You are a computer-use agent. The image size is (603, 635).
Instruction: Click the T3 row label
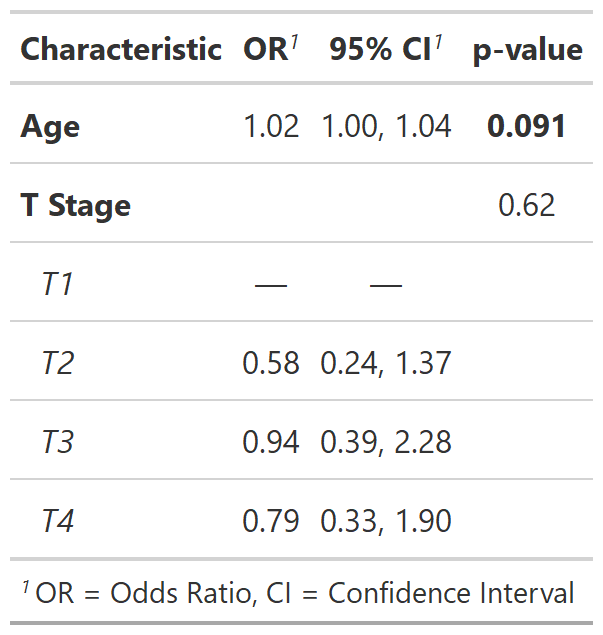pyautogui.click(x=58, y=442)
